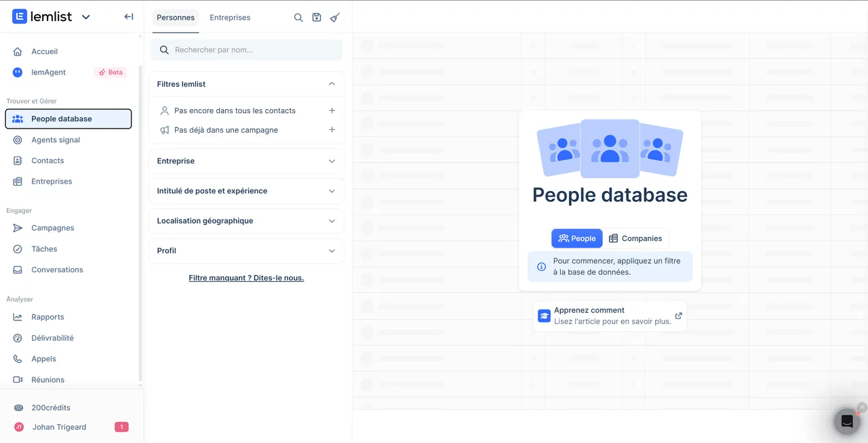Click the 200crédits coin icon
The width and height of the screenshot is (868, 443).
[19, 408]
